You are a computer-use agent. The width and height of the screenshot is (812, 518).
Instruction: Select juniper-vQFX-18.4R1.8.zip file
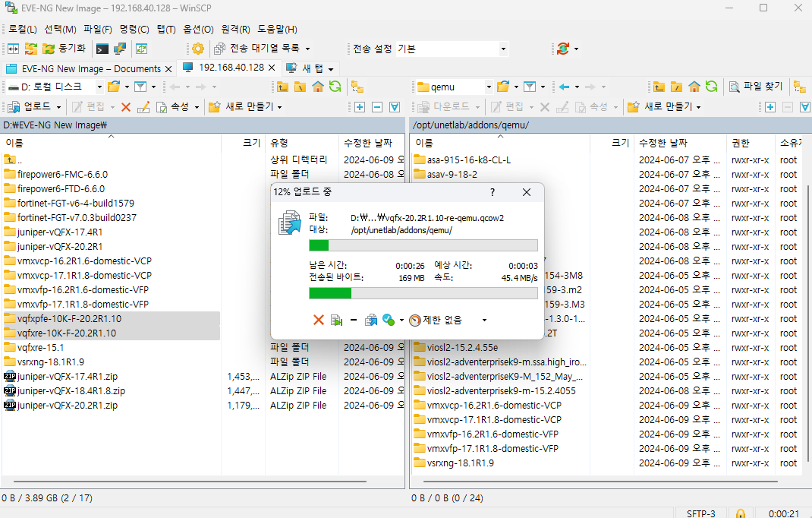[x=71, y=391]
